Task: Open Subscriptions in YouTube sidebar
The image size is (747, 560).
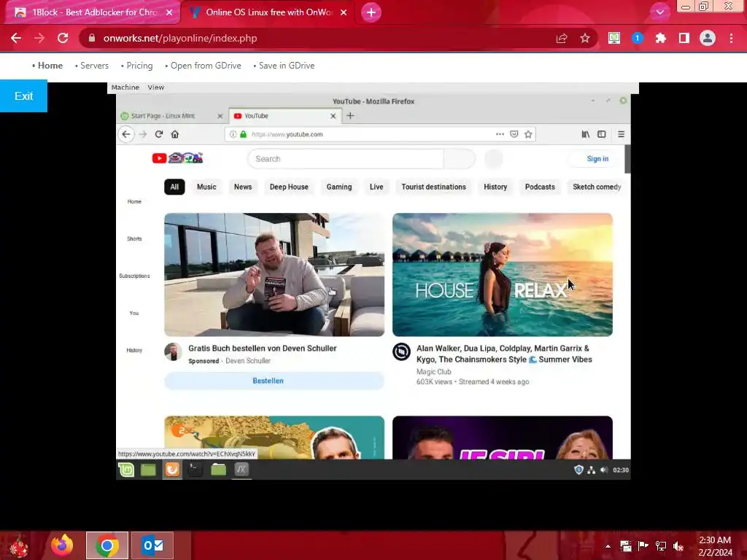Action: (x=134, y=276)
